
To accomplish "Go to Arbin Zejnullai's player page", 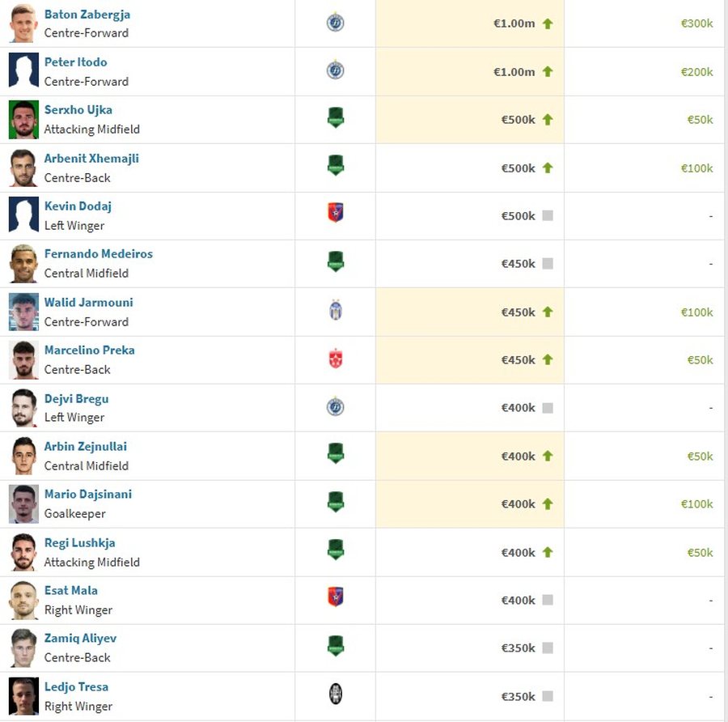I will pos(86,447).
